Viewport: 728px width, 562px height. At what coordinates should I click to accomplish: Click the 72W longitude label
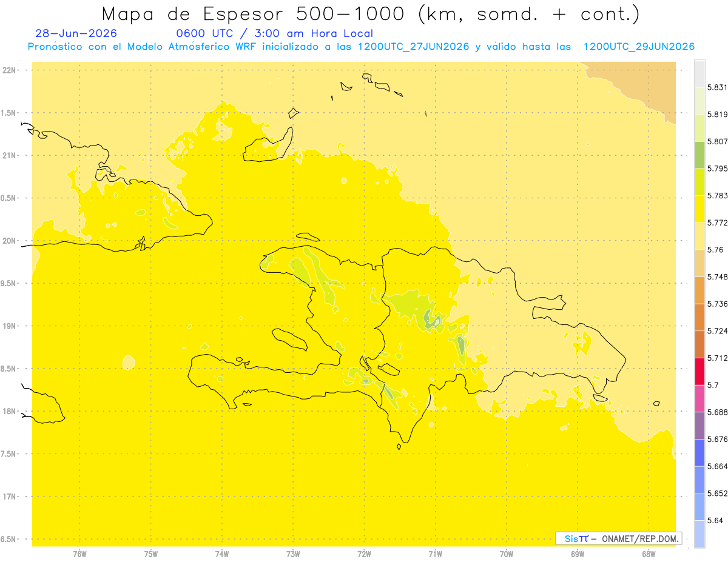364,554
